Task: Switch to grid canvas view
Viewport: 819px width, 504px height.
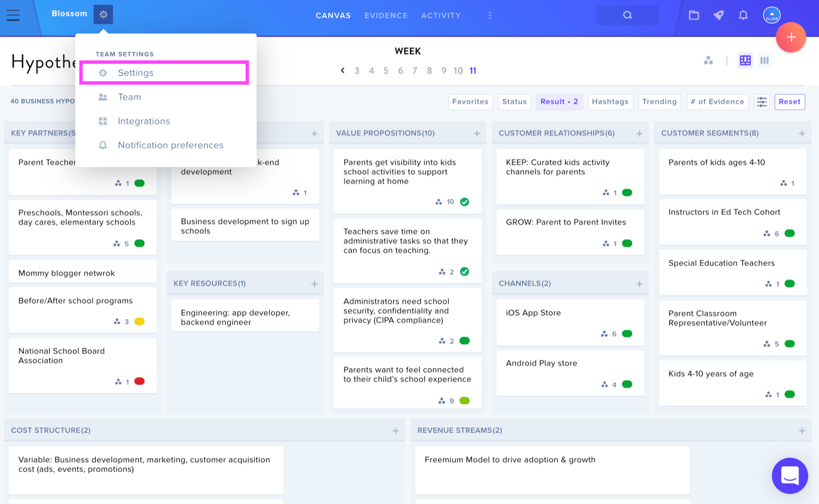Action: click(x=745, y=60)
